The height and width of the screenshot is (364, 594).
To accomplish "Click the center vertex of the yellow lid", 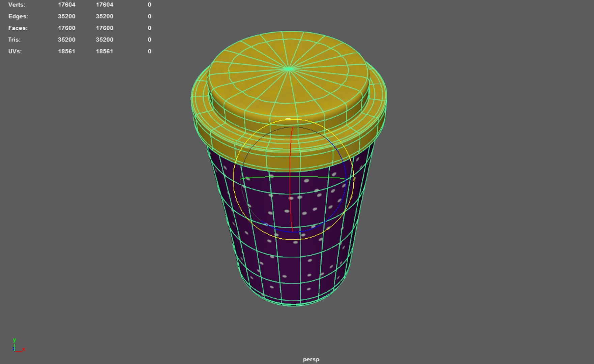I will (x=289, y=69).
